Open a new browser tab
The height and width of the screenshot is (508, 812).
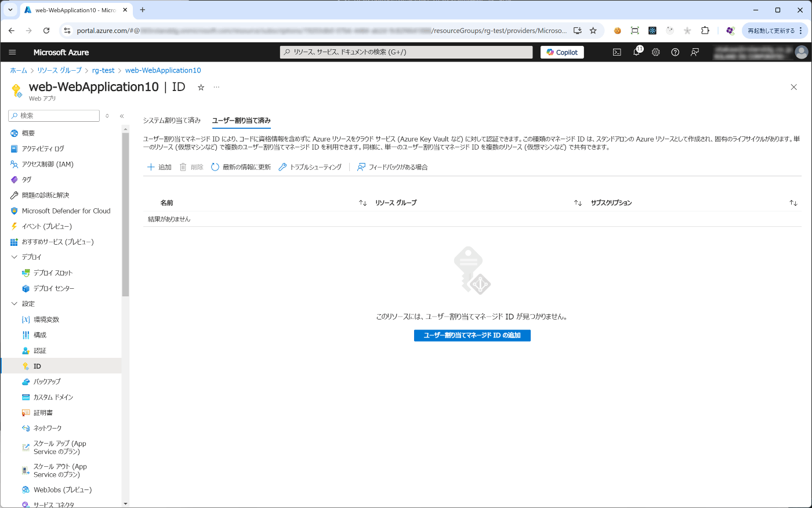coord(143,10)
